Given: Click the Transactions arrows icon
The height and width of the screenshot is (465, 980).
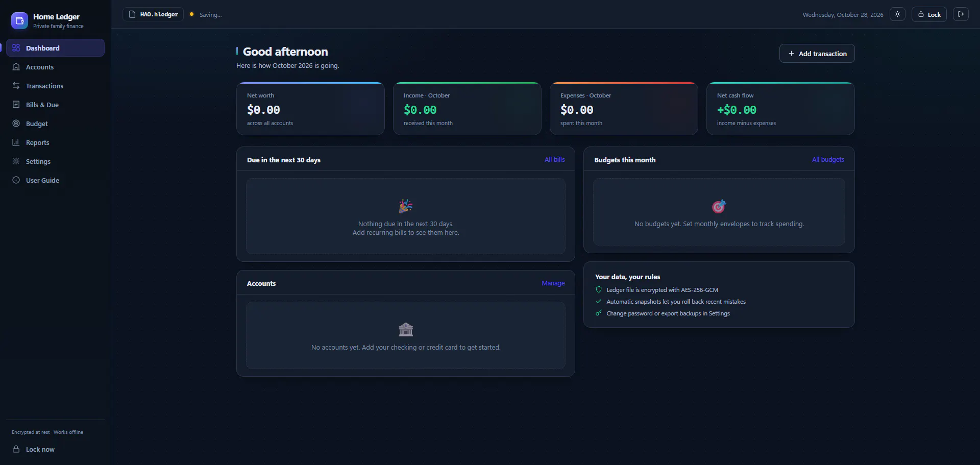Looking at the screenshot, I should [16, 86].
